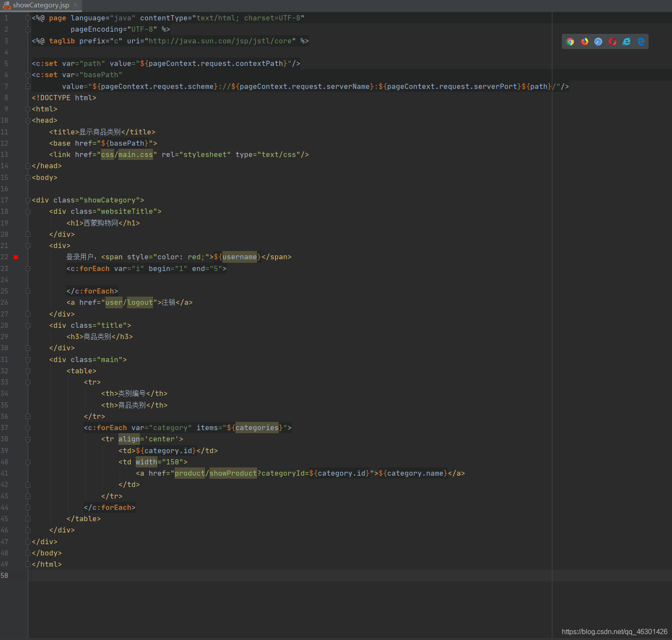Click the ${categories} items expression
The image size is (672, 640).
(x=255, y=428)
